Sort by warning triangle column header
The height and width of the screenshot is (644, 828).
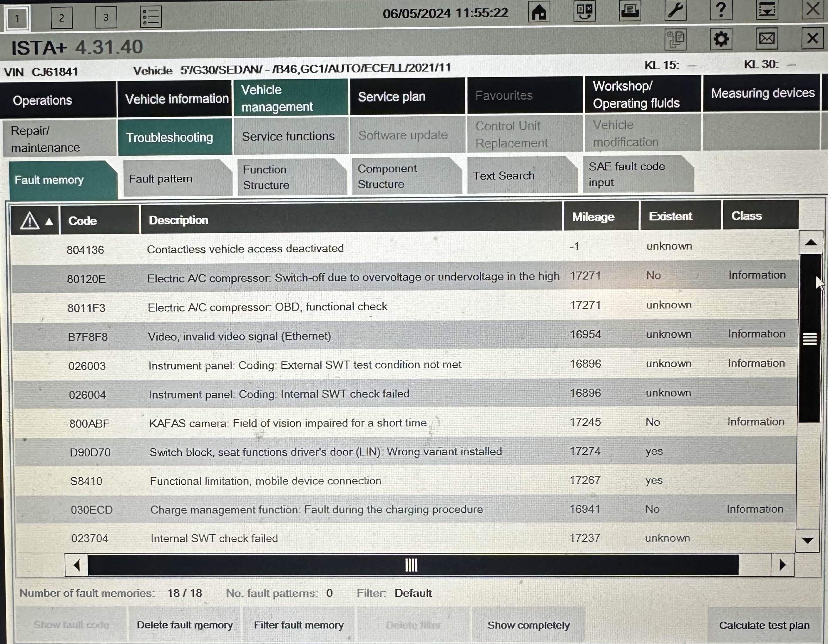click(35, 221)
